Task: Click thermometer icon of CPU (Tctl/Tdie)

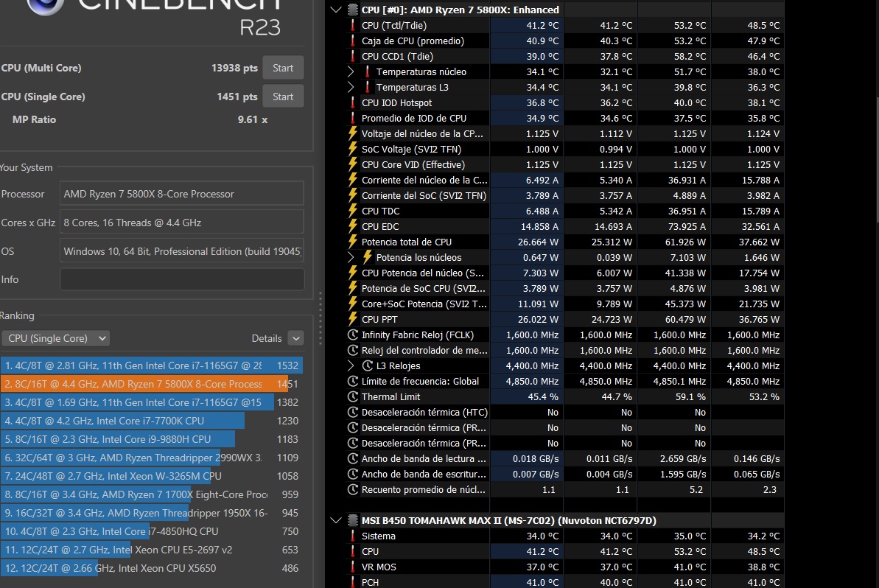Action: coord(353,25)
